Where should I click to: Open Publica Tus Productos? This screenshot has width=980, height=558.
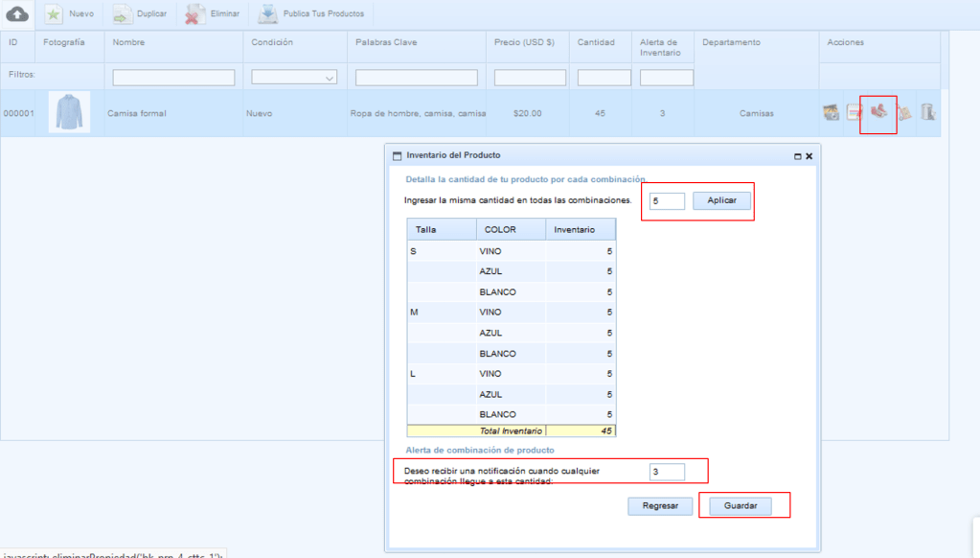click(311, 14)
